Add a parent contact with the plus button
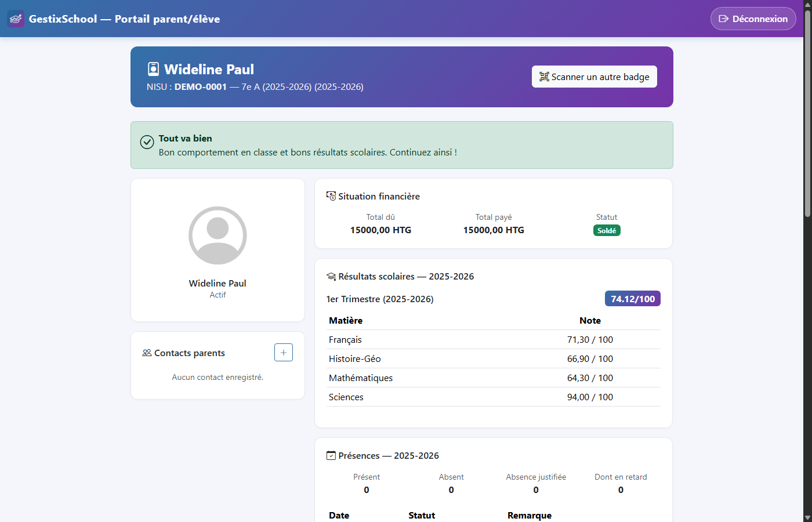812x522 pixels. 284,353
